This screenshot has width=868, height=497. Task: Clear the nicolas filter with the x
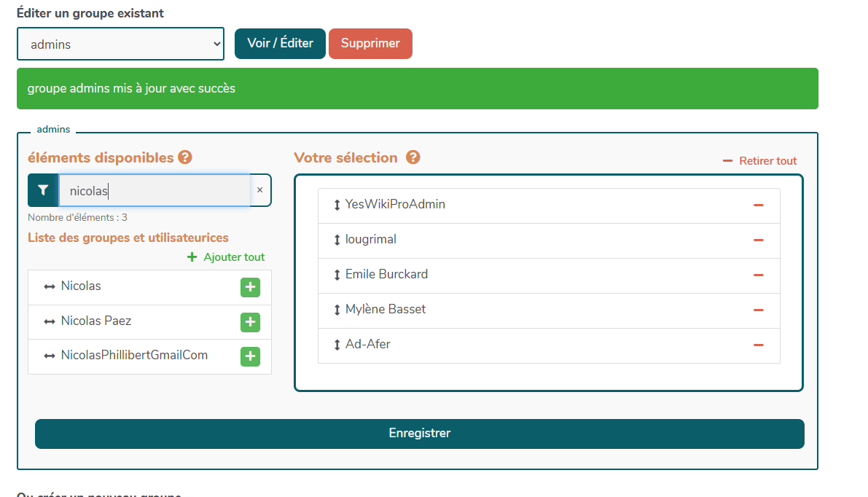(259, 190)
